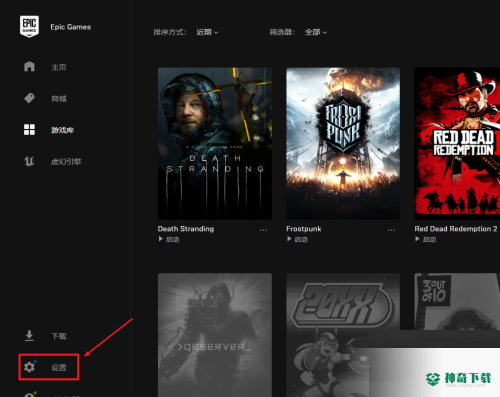Click the Death Stranding title text
The width and height of the screenshot is (500, 397).
click(x=186, y=229)
